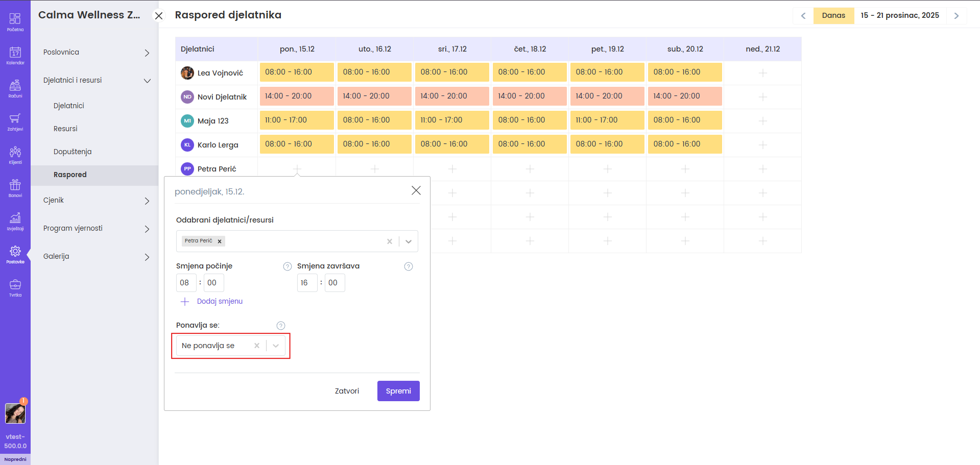The height and width of the screenshot is (465, 980).
Task: Open the Izvještaji chart icon
Action: coord(15,221)
